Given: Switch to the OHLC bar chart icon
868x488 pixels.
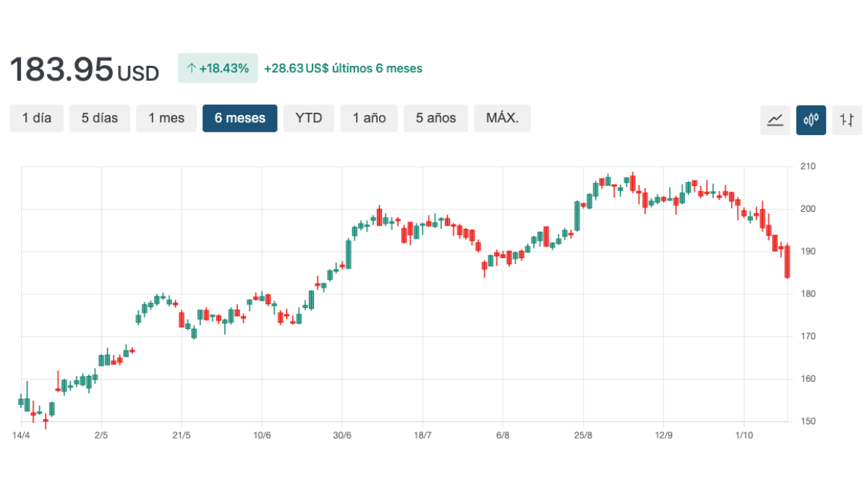Looking at the screenshot, I should 847,119.
